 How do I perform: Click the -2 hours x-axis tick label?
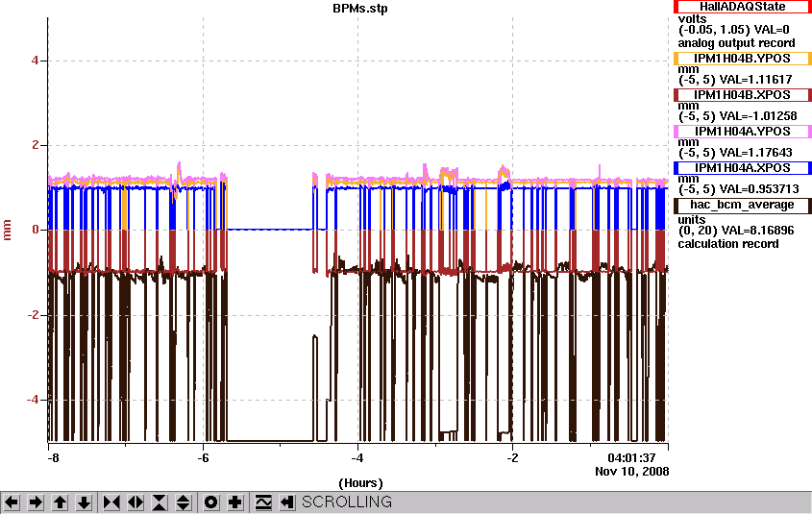[512, 458]
